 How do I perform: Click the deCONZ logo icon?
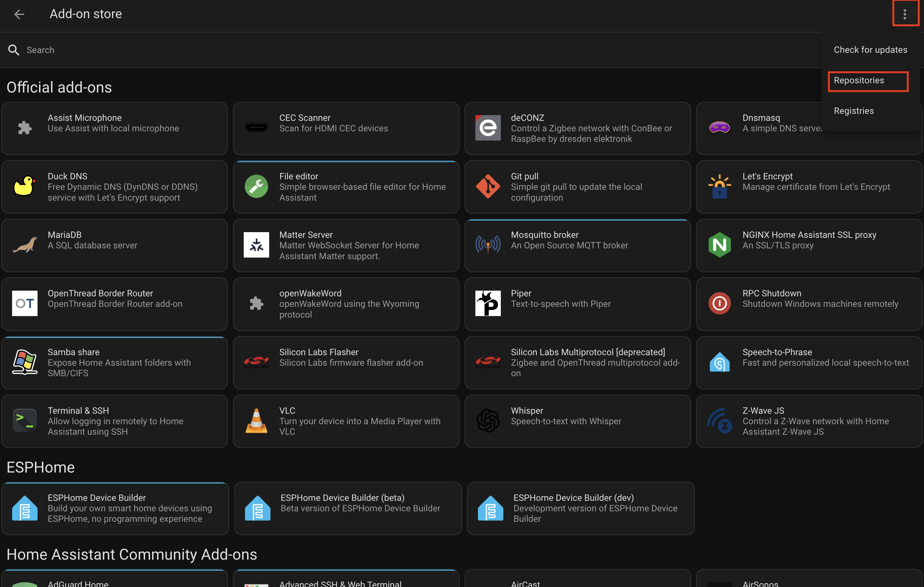pos(488,128)
